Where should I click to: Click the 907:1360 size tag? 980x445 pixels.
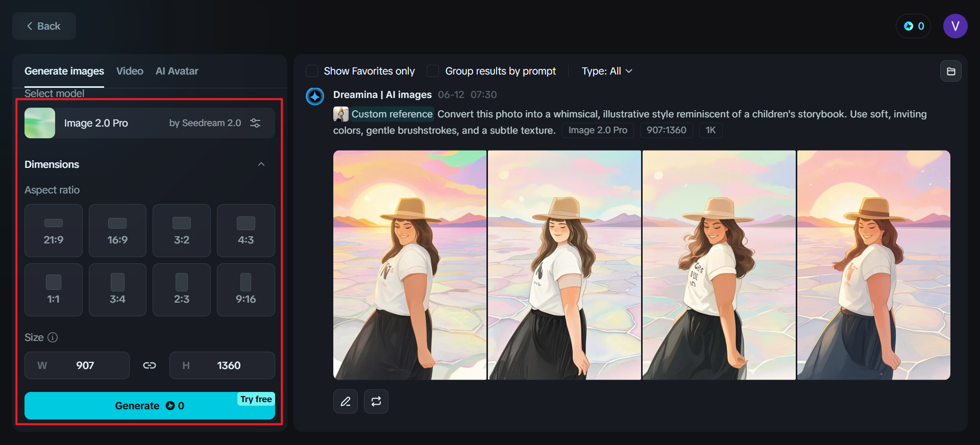pos(667,130)
